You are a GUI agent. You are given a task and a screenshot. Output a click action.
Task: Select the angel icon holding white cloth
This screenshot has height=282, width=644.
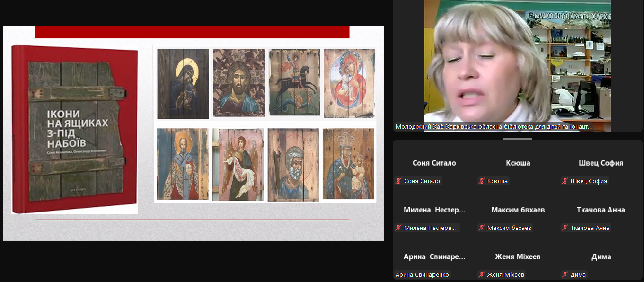point(238,165)
